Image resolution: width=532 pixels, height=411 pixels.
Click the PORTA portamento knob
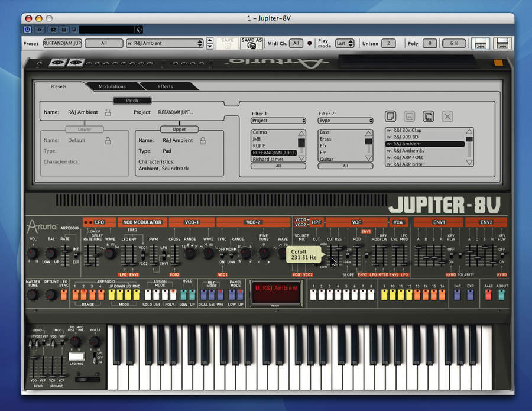tap(95, 341)
